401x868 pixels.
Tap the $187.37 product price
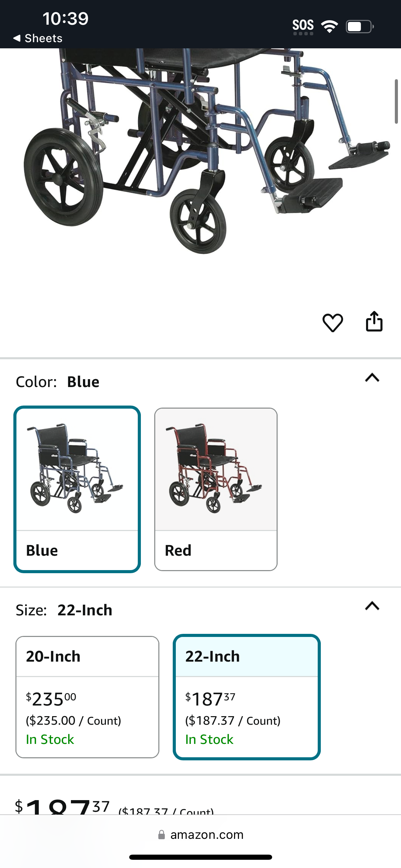(62, 807)
